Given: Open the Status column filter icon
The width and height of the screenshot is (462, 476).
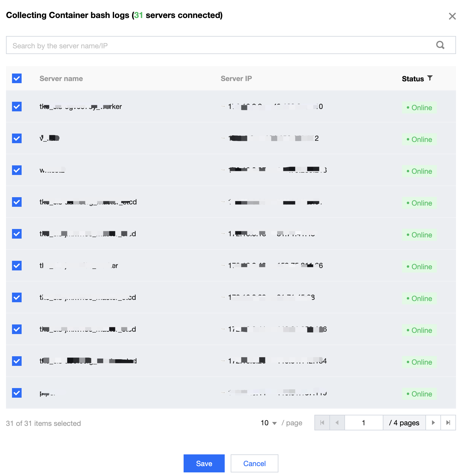Looking at the screenshot, I should (430, 78).
